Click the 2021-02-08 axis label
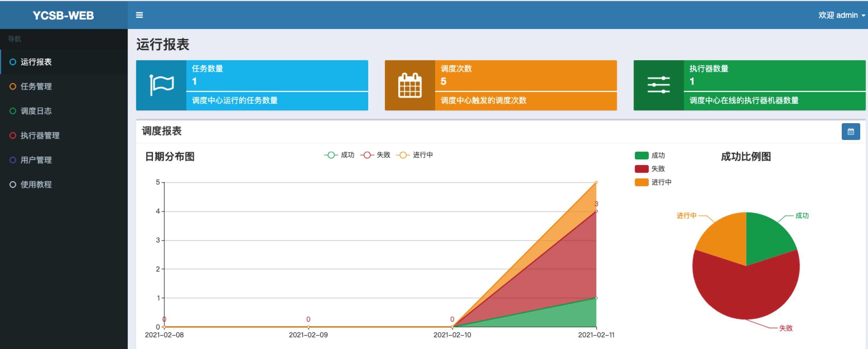 (x=164, y=335)
